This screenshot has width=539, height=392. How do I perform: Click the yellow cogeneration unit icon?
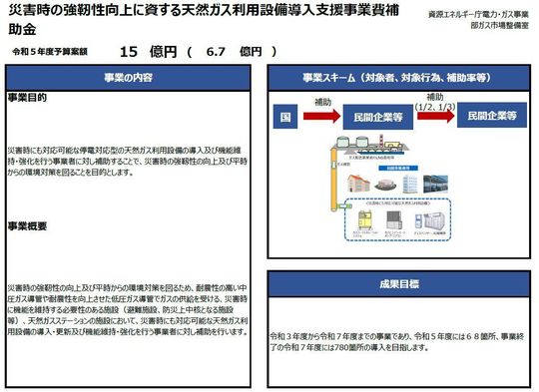(365, 220)
